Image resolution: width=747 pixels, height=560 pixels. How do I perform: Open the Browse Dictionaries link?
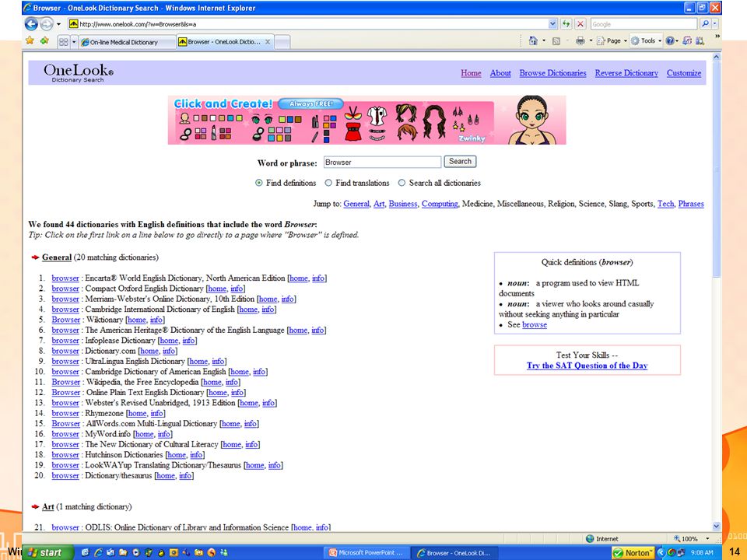pos(552,73)
